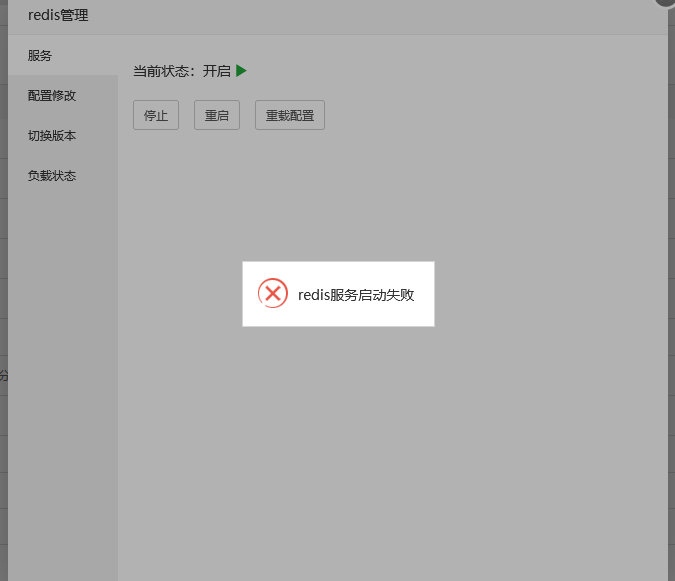Click the redis服务启动失败 message text
Viewport: 675px width, 581px height.
pyautogui.click(x=356, y=295)
